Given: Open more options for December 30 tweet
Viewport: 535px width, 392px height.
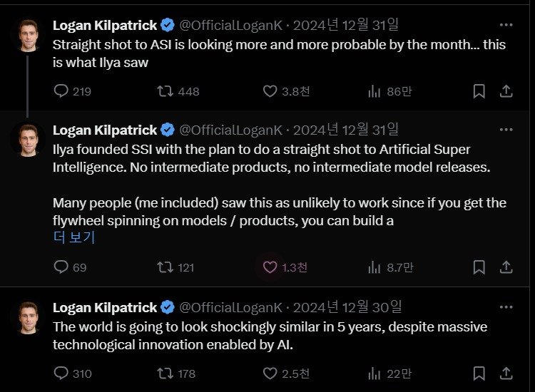Looking at the screenshot, I should pos(506,307).
